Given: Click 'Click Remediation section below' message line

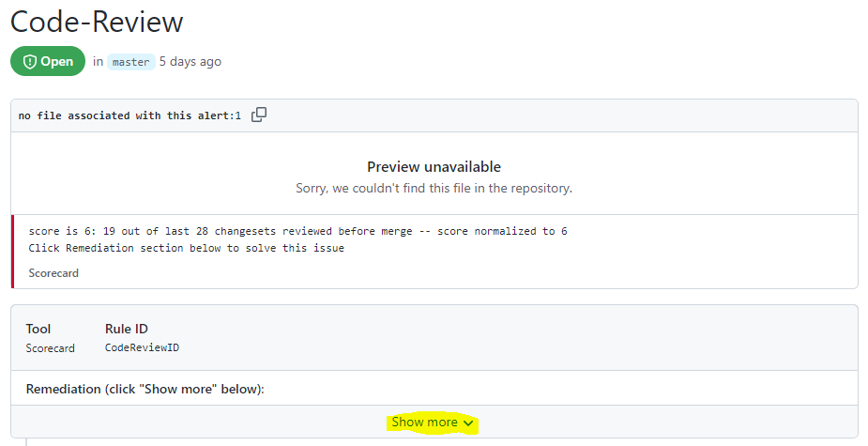Looking at the screenshot, I should pyautogui.click(x=186, y=248).
